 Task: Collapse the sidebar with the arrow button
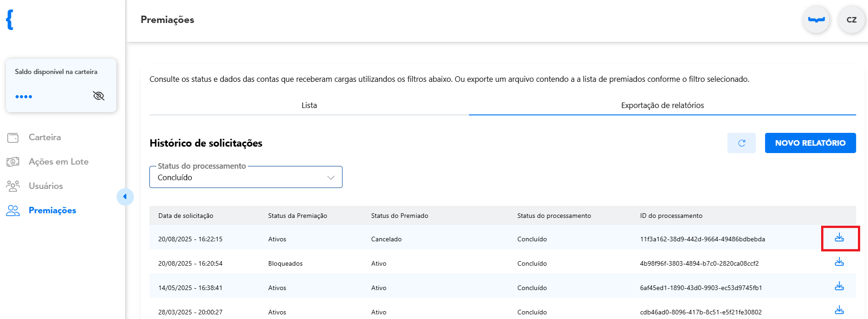pos(125,197)
